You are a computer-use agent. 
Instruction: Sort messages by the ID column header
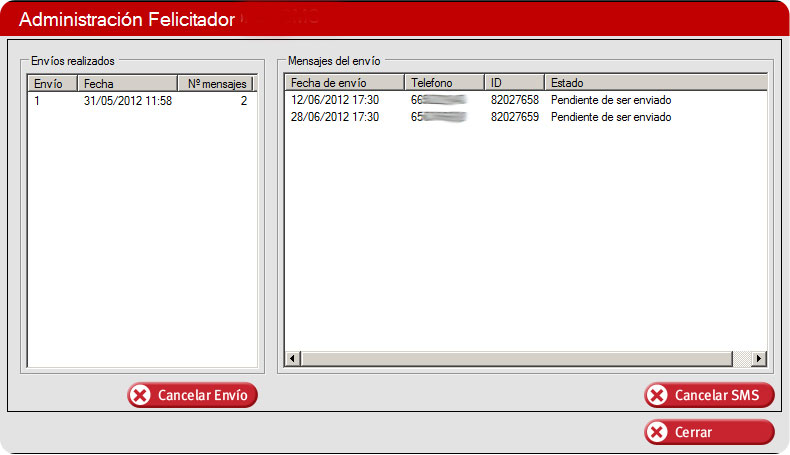pyautogui.click(x=513, y=83)
